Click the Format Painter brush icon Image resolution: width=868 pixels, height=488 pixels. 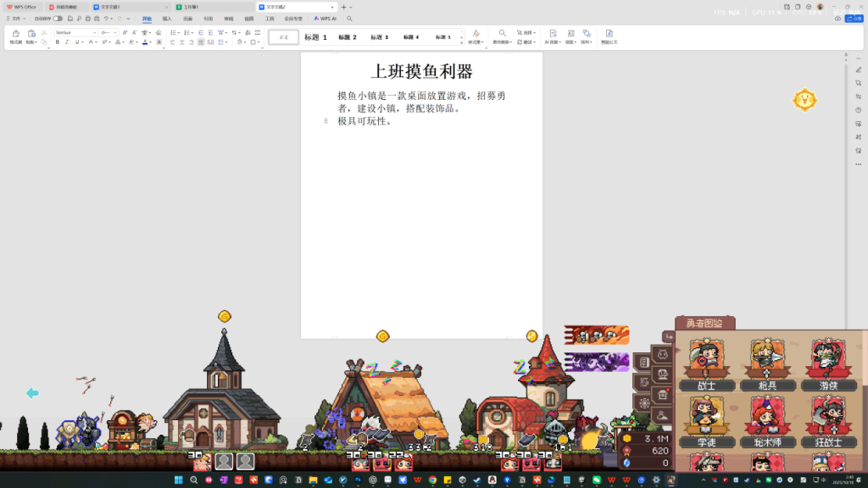(x=16, y=36)
